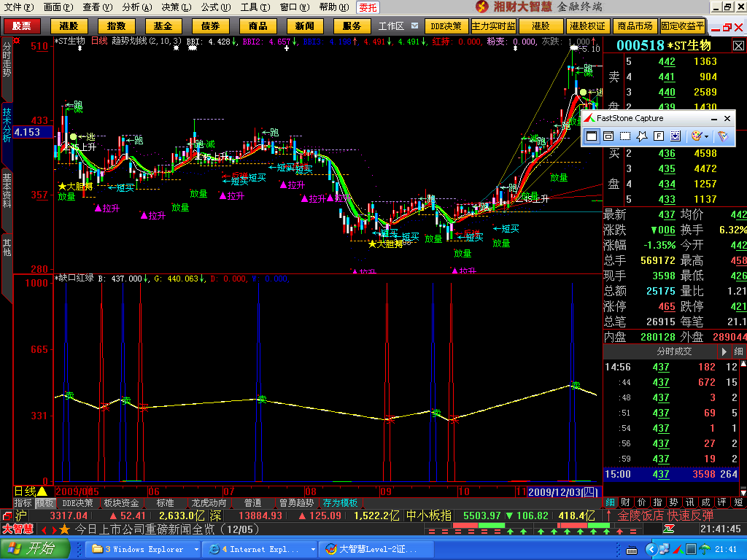Screen dimensions: 747x560
Task: Open the 分析(A) menu
Action: 136,7
